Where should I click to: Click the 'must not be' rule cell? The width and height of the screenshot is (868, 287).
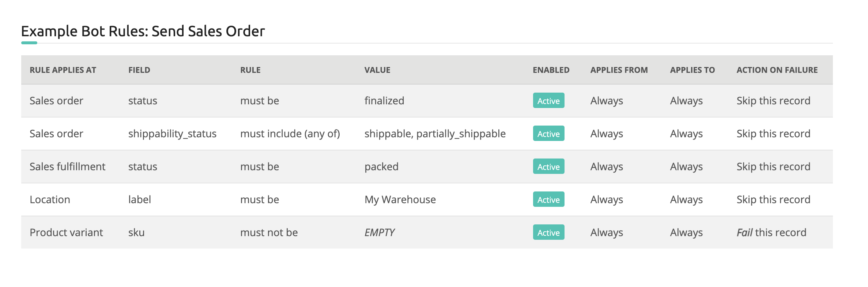[269, 233]
